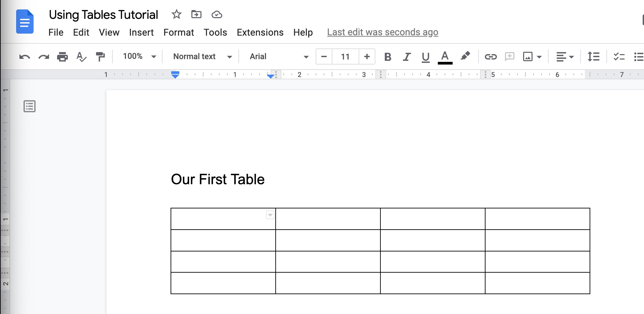Choose text color with underlined A

(445, 57)
